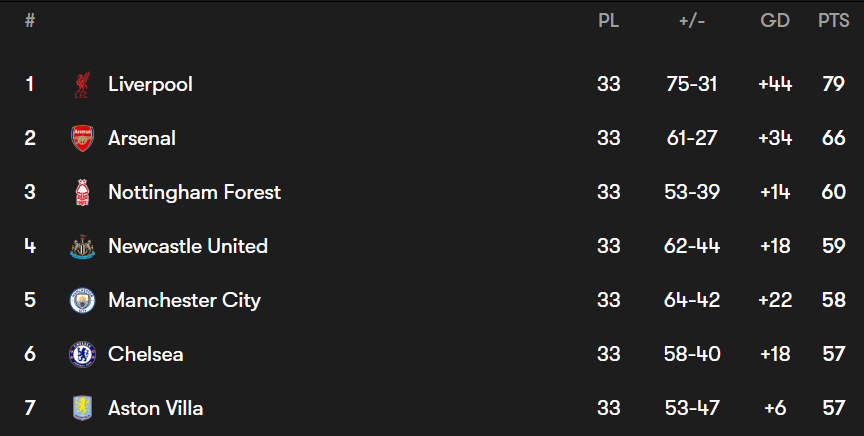
Task: Click the Chelsea club crest
Action: point(82,354)
